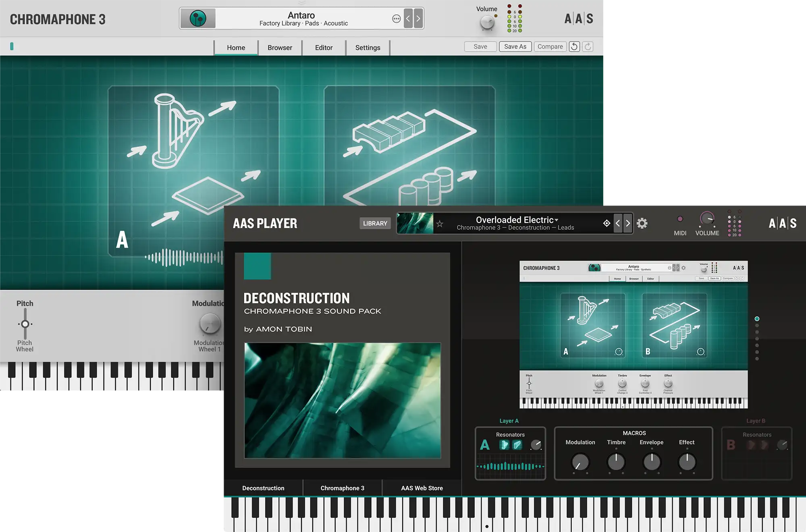This screenshot has width=806, height=532.
Task: Favorite Overloaded Electric with the star icon
Action: (x=440, y=224)
